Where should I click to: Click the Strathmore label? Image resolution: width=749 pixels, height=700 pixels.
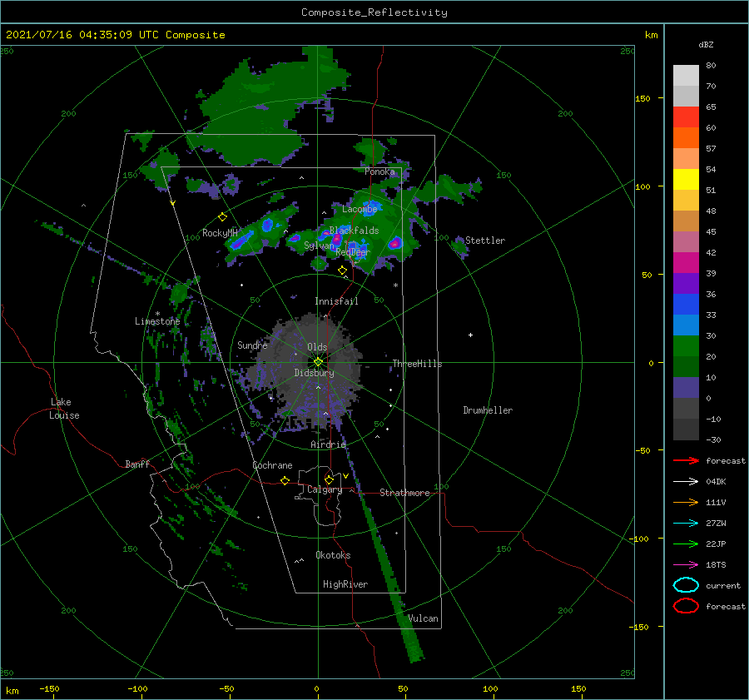pos(404,493)
